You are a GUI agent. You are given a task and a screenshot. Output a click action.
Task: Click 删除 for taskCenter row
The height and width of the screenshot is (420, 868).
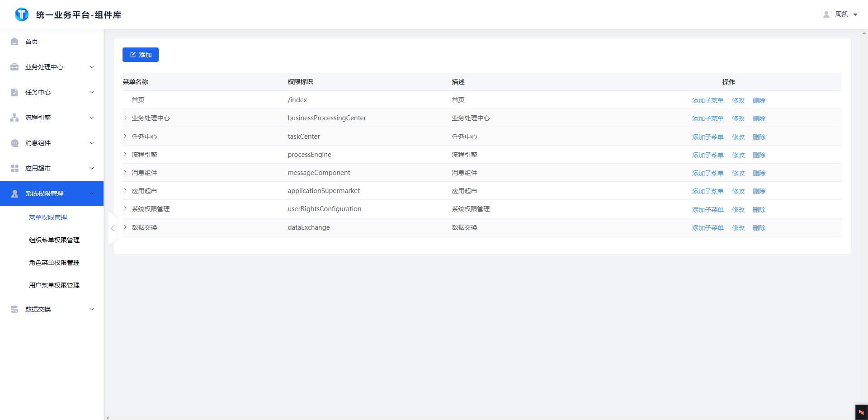[x=759, y=137]
